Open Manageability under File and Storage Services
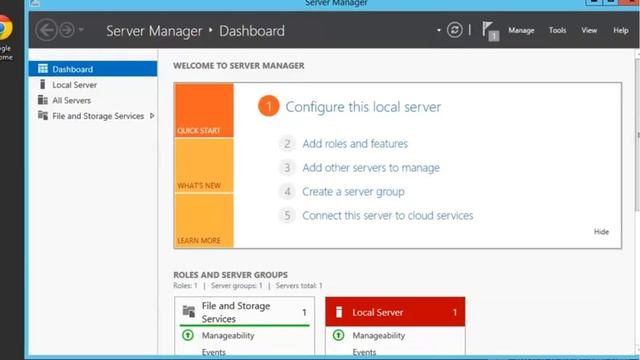 (228, 336)
